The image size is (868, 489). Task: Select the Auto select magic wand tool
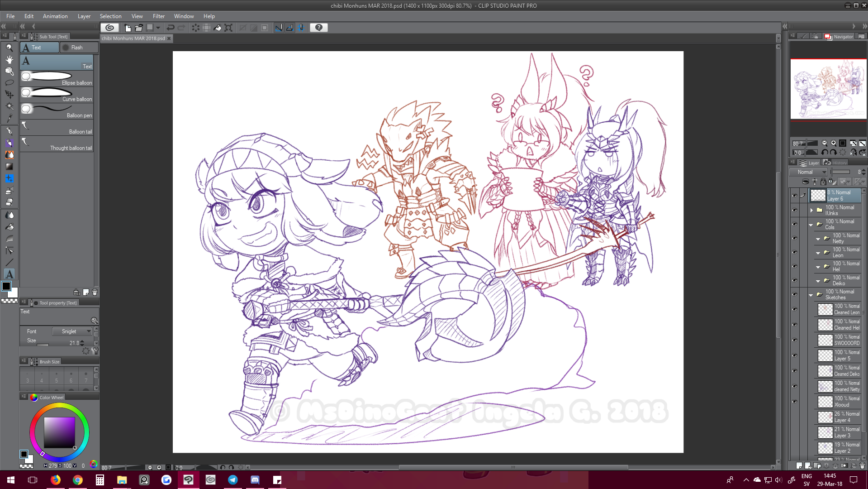click(9, 106)
